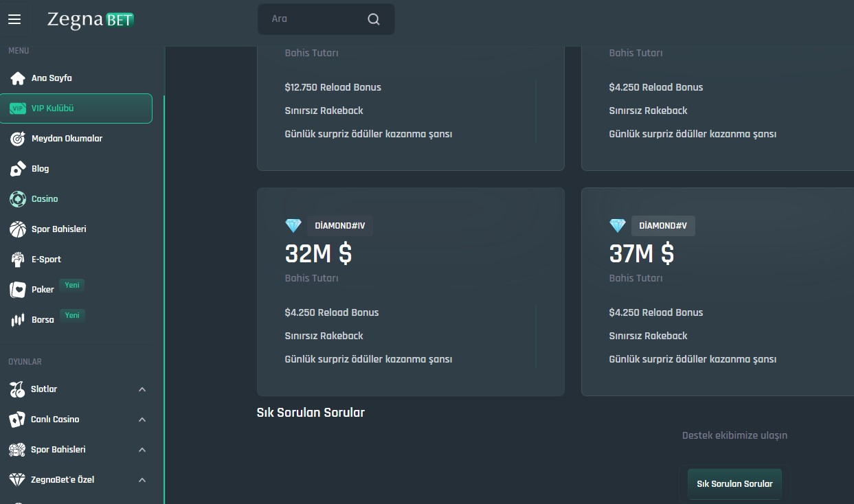Click the E-Sport icon in sidebar
This screenshot has width=854, height=504.
click(18, 260)
